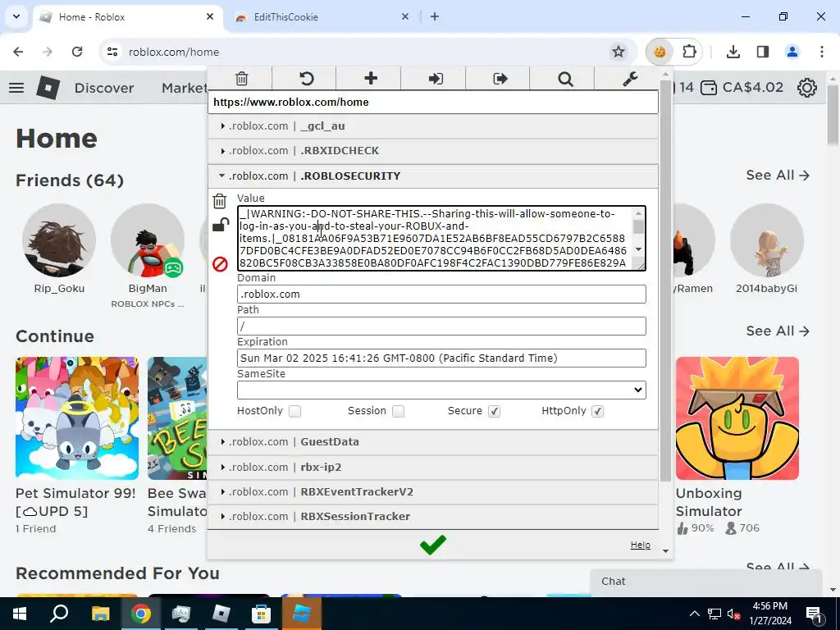
Task: Click See All for Continue section
Action: 778,331
